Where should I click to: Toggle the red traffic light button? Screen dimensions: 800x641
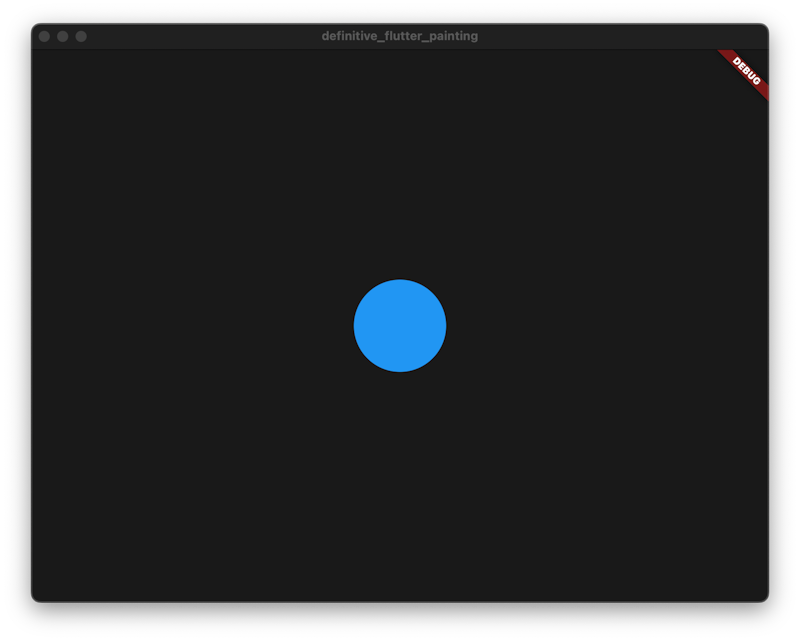tap(44, 36)
